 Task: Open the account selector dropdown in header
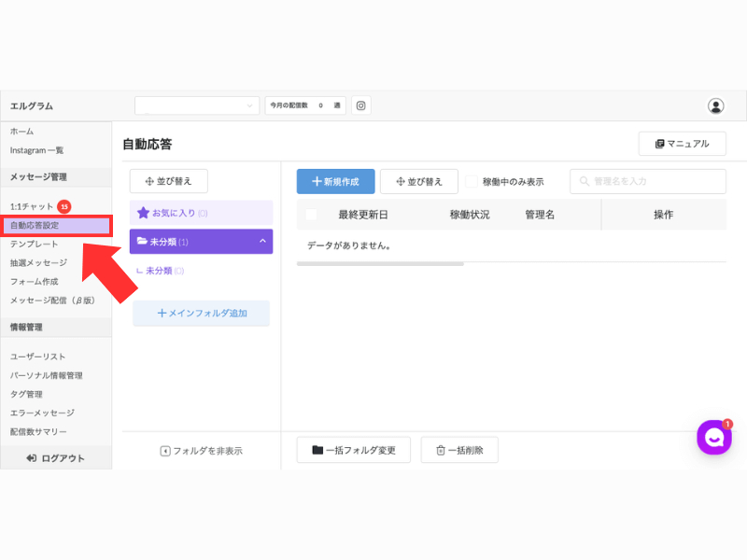(x=197, y=105)
